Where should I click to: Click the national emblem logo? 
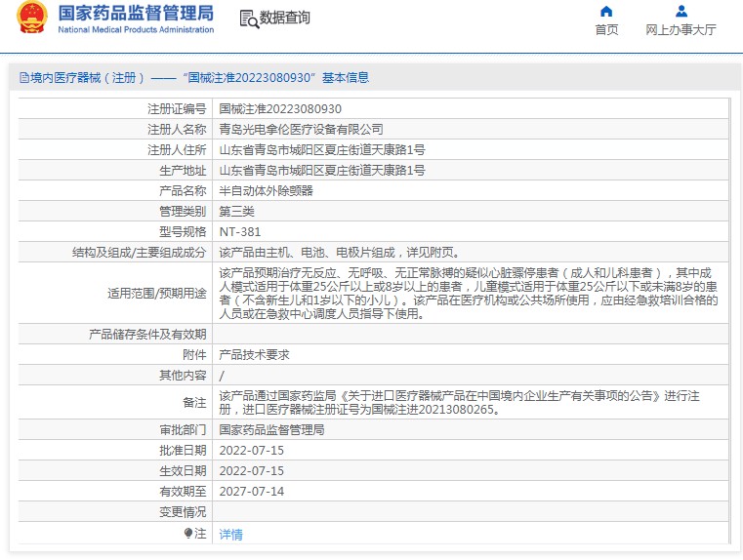[x=32, y=17]
